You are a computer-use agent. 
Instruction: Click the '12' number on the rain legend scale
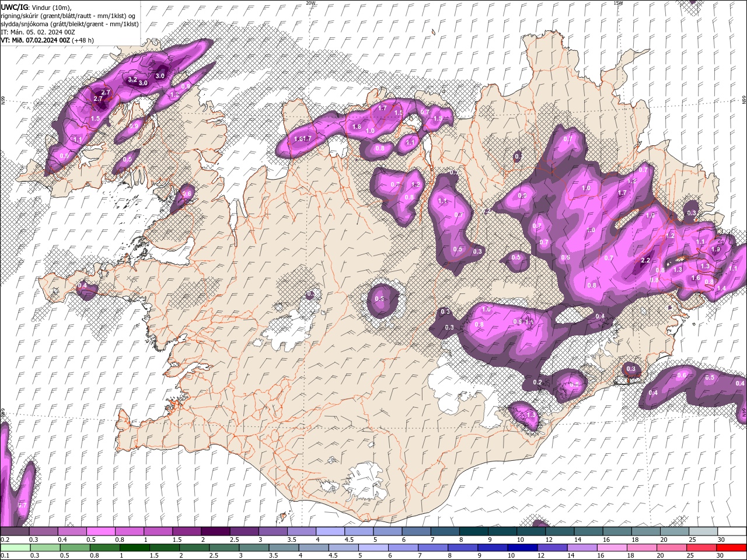[x=541, y=556]
